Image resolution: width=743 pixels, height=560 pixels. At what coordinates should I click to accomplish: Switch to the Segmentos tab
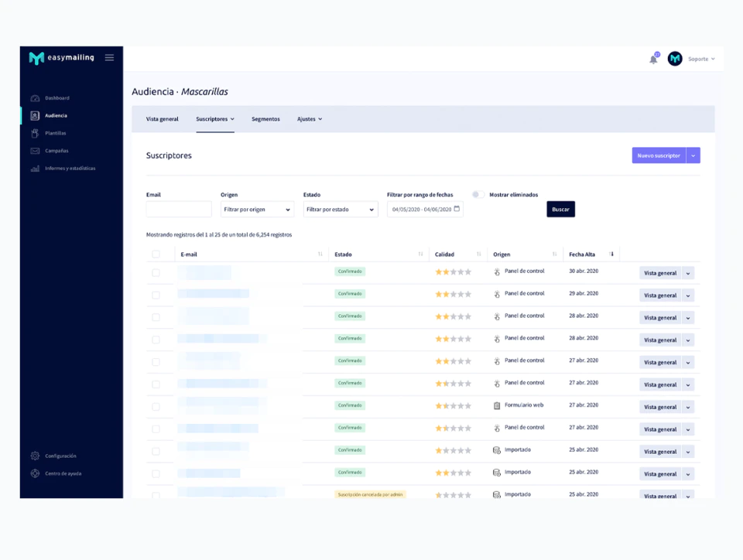click(x=265, y=119)
